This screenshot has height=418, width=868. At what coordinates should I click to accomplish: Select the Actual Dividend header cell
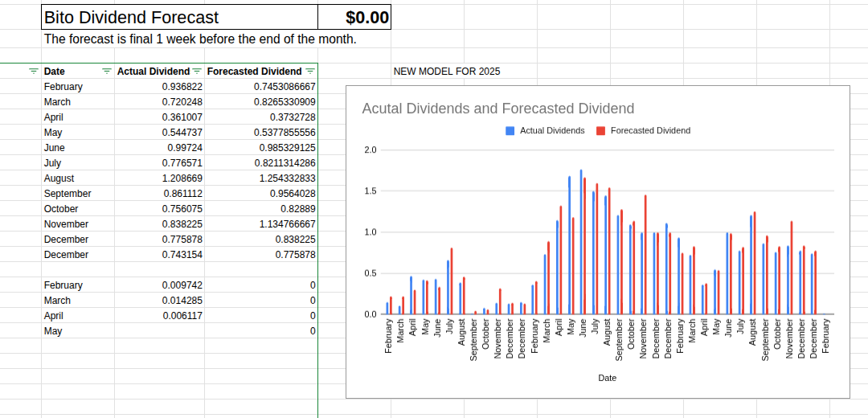[159, 72]
